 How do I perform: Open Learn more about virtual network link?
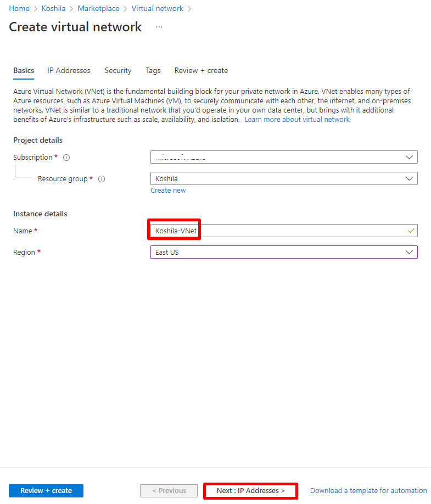point(297,120)
